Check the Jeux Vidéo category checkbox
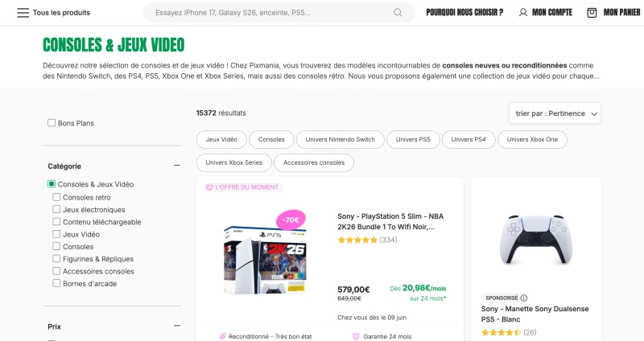Viewport: 644px width, 341px height. click(x=56, y=234)
